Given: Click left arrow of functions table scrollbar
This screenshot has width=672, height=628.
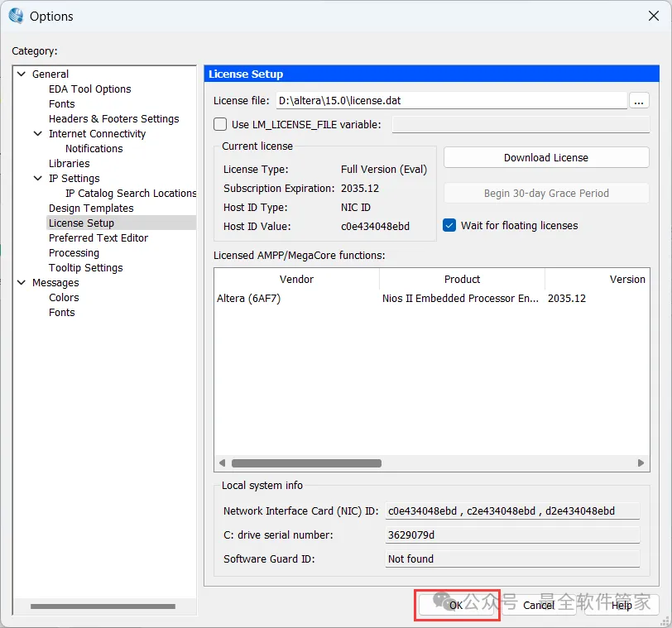Looking at the screenshot, I should pyautogui.click(x=222, y=463).
